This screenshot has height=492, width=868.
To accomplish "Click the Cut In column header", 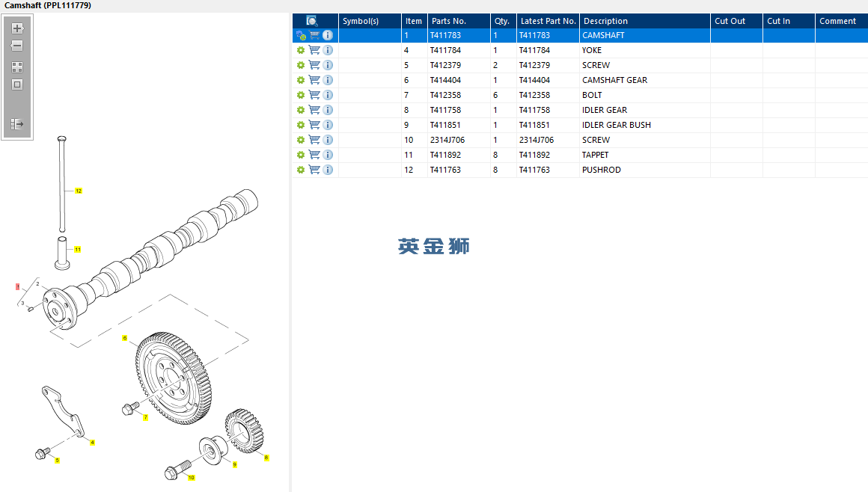I will (789, 21).
